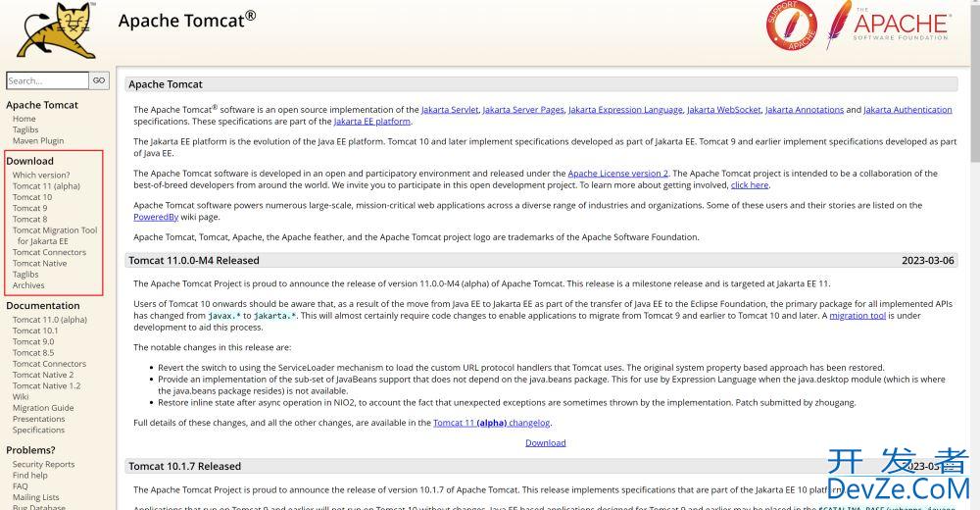Select the Which version? download link
This screenshot has width=980, height=510.
click(x=40, y=175)
